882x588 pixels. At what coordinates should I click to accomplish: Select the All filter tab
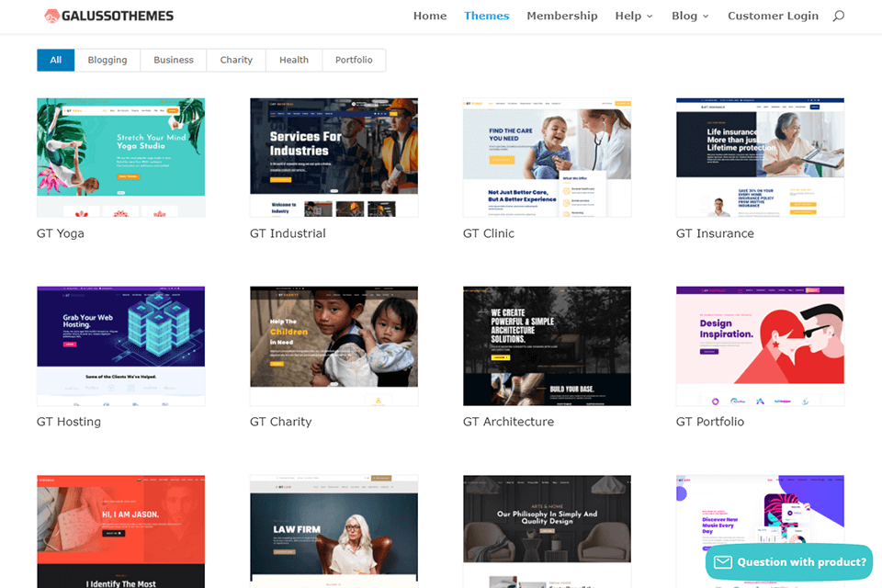coord(56,61)
